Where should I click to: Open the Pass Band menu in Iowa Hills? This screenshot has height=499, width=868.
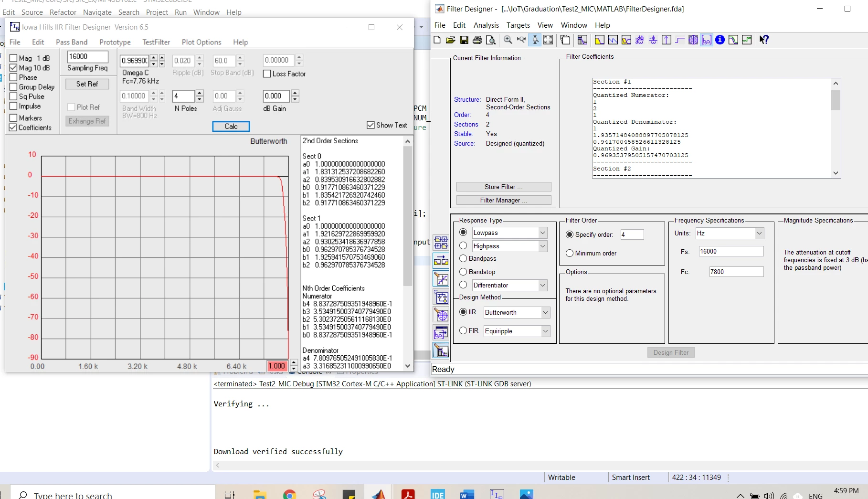click(x=72, y=42)
